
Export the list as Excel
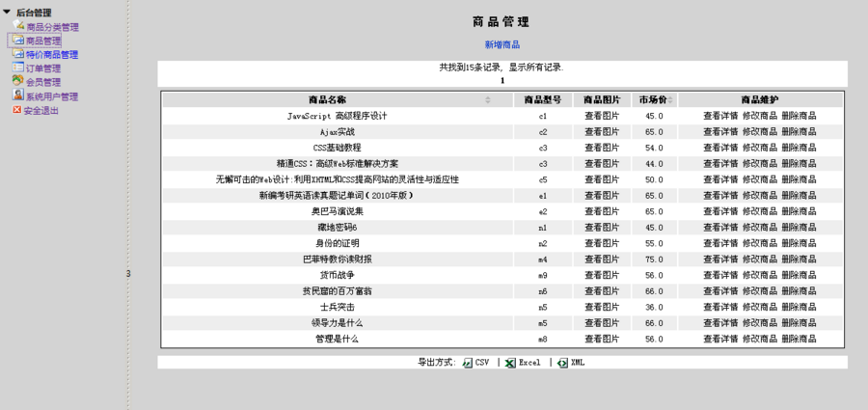coord(529,363)
